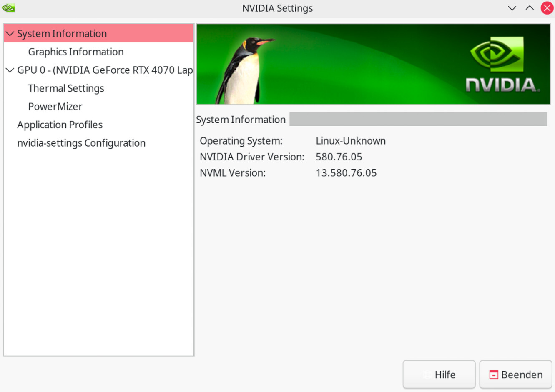555x392 pixels.
Task: Select GPU 0 NVIDIA GeForce RTX 4070 entry
Action: 105,70
